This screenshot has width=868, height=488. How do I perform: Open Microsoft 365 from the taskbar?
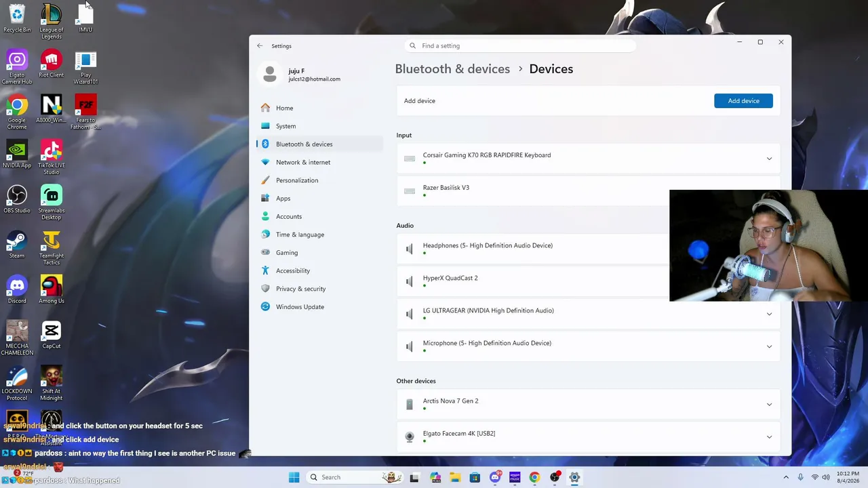(435, 477)
